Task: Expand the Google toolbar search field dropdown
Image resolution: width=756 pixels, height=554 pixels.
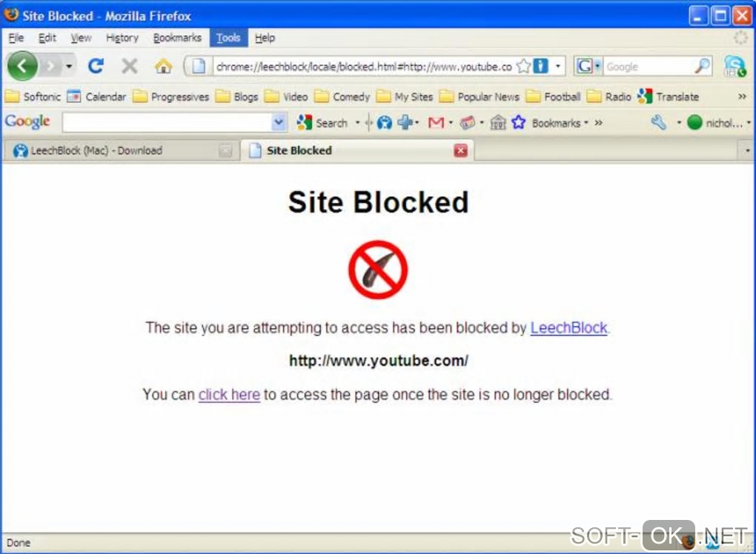Action: click(278, 123)
